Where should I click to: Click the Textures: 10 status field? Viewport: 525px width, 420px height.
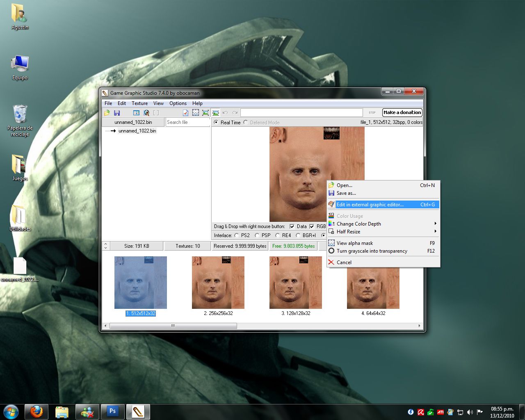(188, 246)
